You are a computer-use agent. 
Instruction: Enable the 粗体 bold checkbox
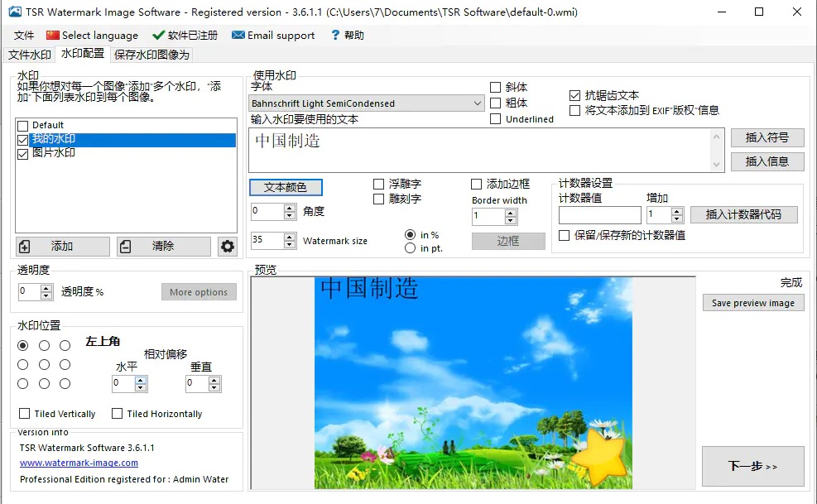(x=495, y=103)
